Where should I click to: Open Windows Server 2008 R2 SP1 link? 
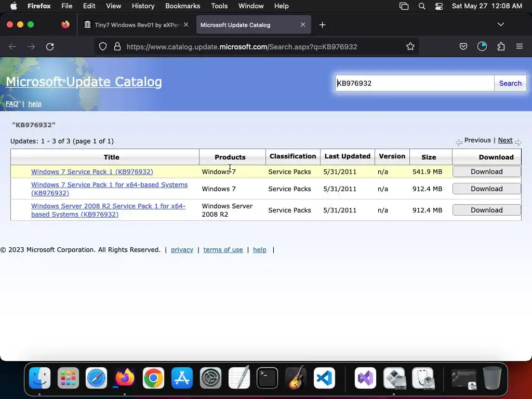click(x=108, y=210)
